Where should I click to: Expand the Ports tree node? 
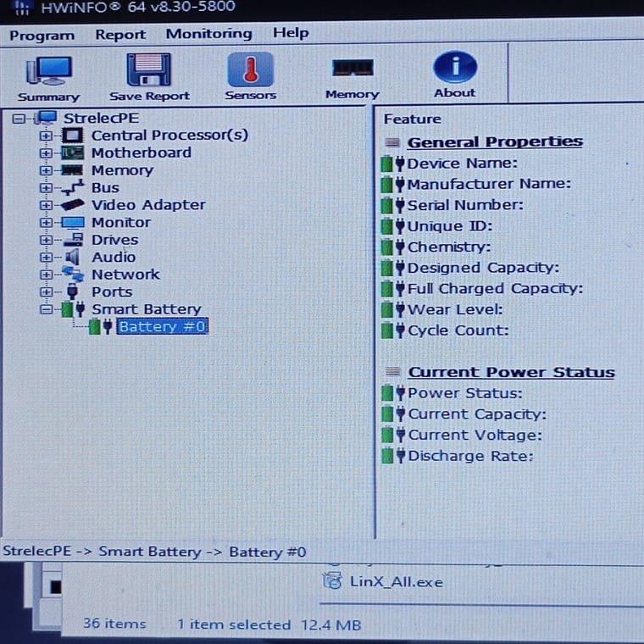coord(46,291)
